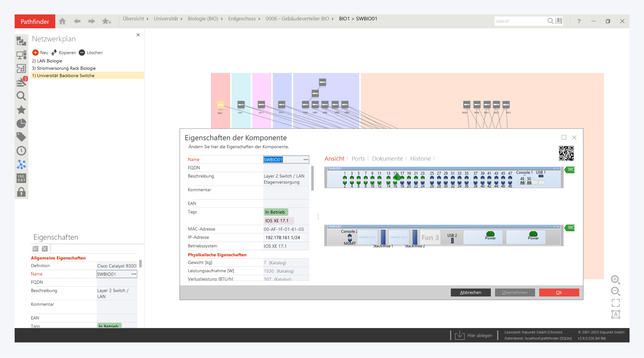Image resolution: width=644 pixels, height=358 pixels.
Task: Click the QR code in properties dialog
Action: coord(566,153)
